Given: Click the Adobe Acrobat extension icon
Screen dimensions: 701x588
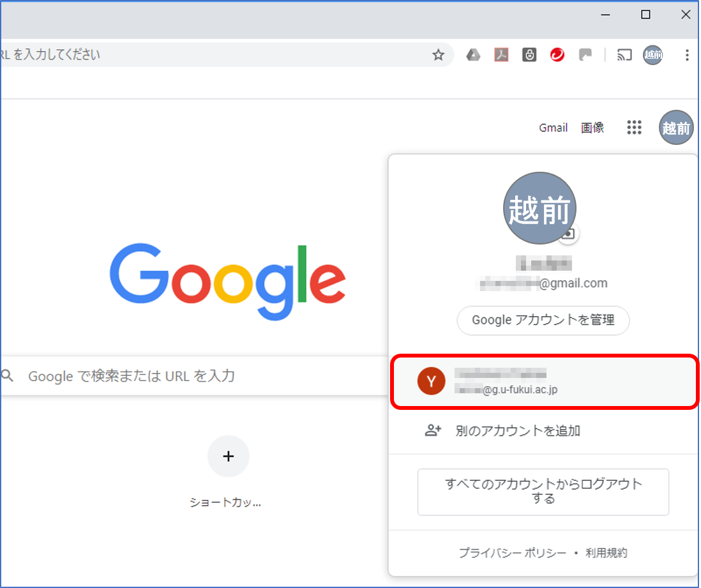Looking at the screenshot, I should (501, 55).
